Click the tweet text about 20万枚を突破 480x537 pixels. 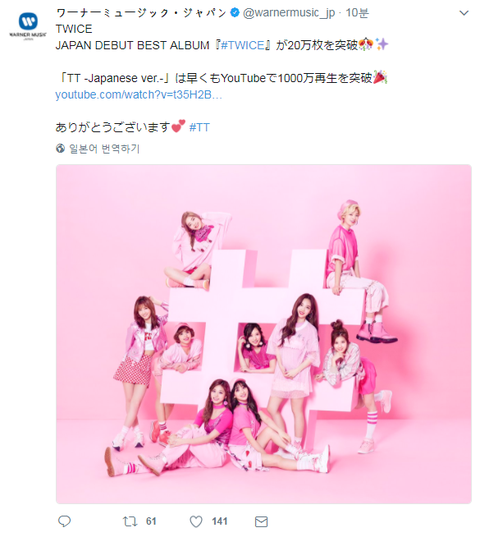click(222, 45)
